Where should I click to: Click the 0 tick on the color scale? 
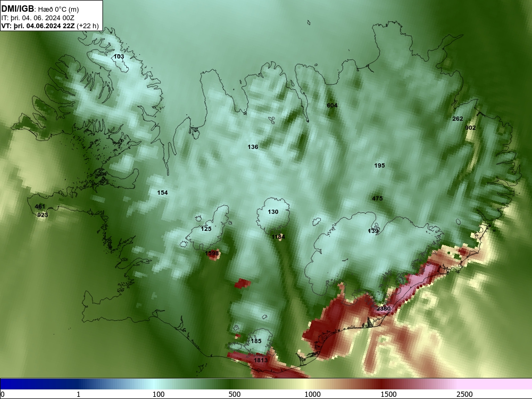tap(3, 394)
